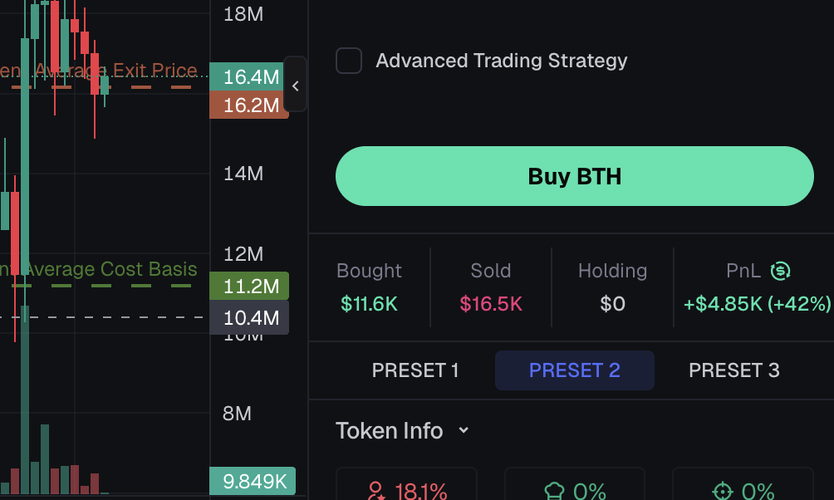Click the red holder icon beside 18.1%
This screenshot has width=834, height=500.
tap(376, 491)
